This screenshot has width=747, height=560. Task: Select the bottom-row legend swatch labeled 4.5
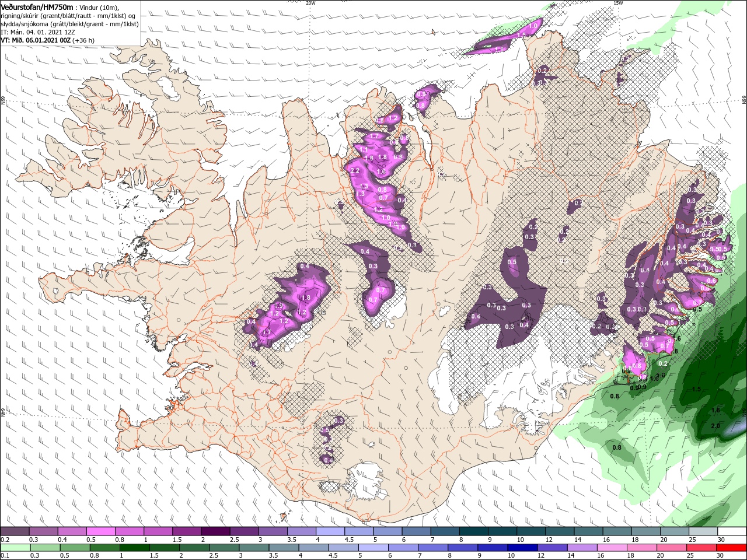click(x=343, y=548)
